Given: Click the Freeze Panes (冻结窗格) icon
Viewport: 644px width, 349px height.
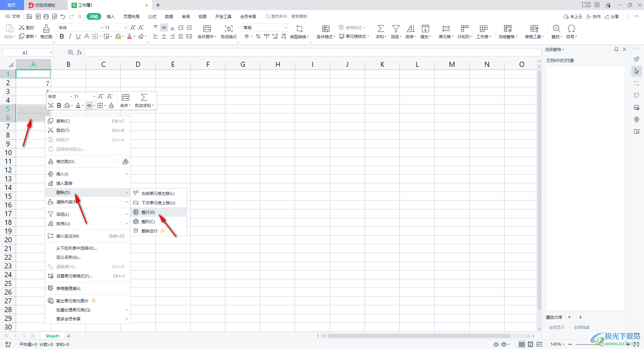Looking at the screenshot, I should (508, 29).
